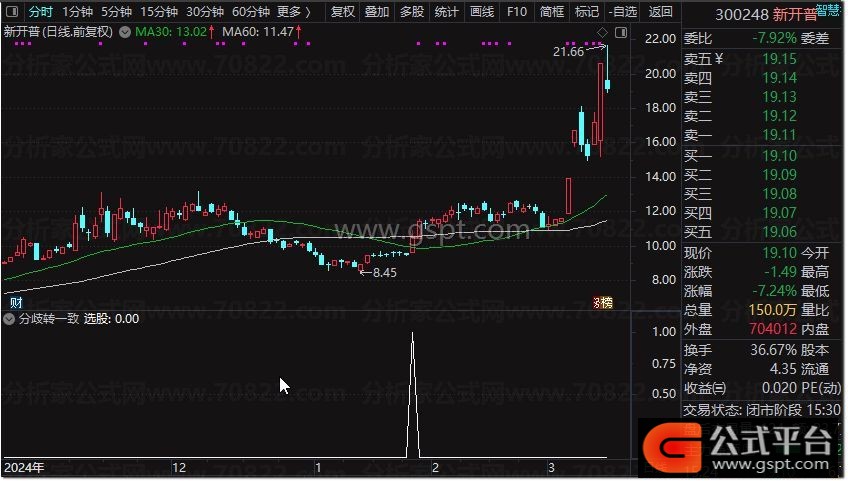Click the 收益 value 0.020

tap(779, 388)
